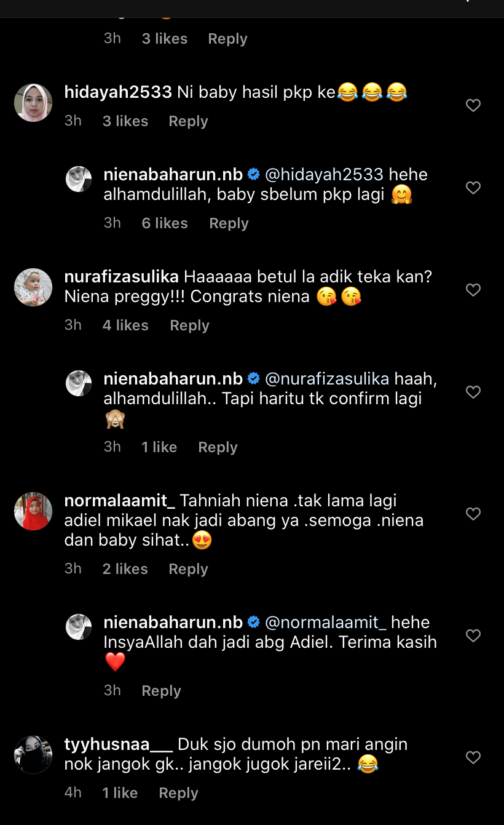Viewport: 504px width, 825px height.
Task: Tap heart on nurafizasulika's comment
Action: pyautogui.click(x=473, y=290)
